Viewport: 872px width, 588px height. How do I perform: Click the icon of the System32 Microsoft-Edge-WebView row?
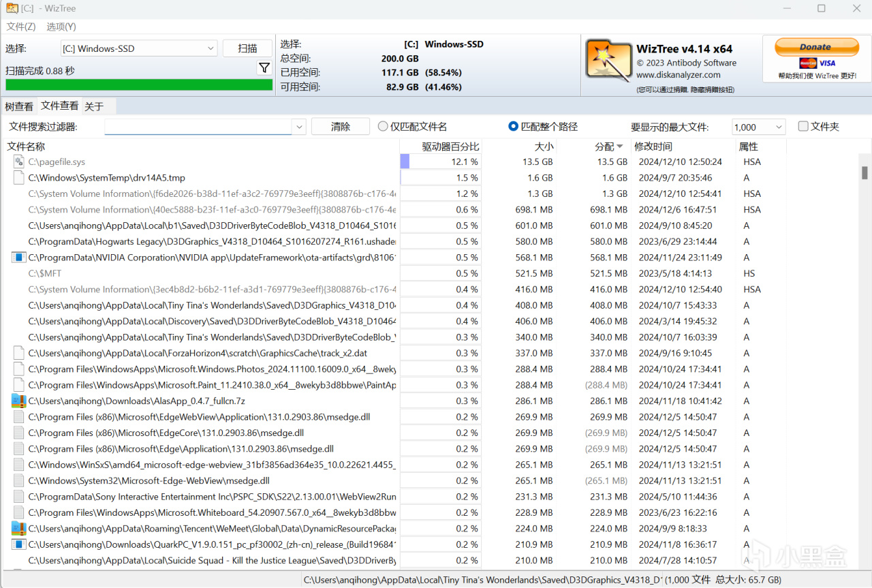tap(19, 480)
